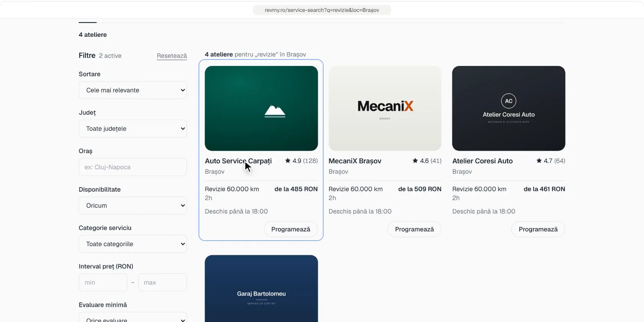Open the Sortare dropdown 'Cele mai relevante'
Viewport: 644px width, 322px height.
133,90
